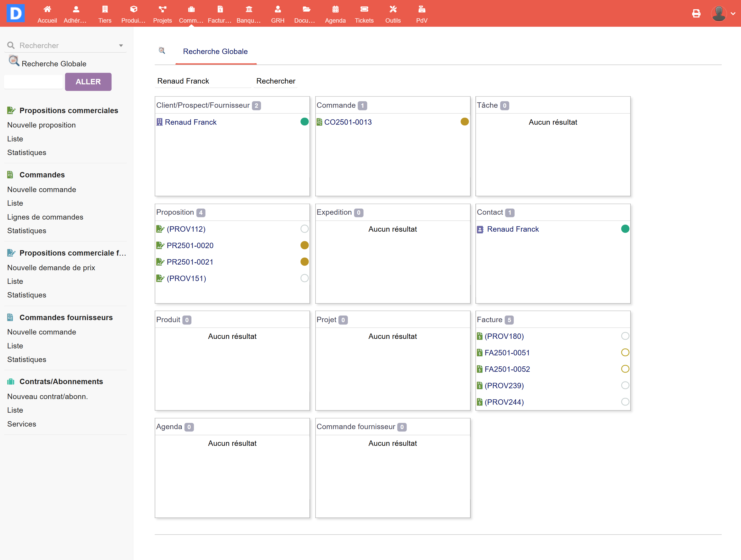Open the Accueil home icon
The height and width of the screenshot is (560, 741).
(47, 9)
